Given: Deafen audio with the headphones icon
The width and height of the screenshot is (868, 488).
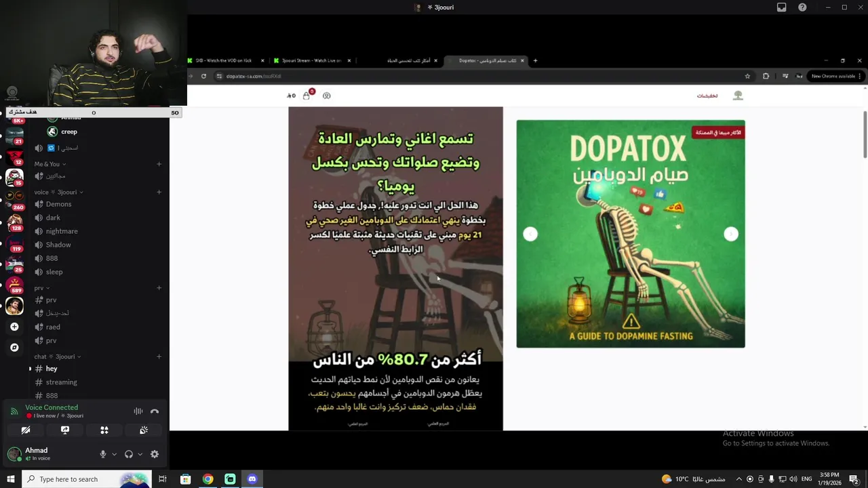Looking at the screenshot, I should coord(129,454).
